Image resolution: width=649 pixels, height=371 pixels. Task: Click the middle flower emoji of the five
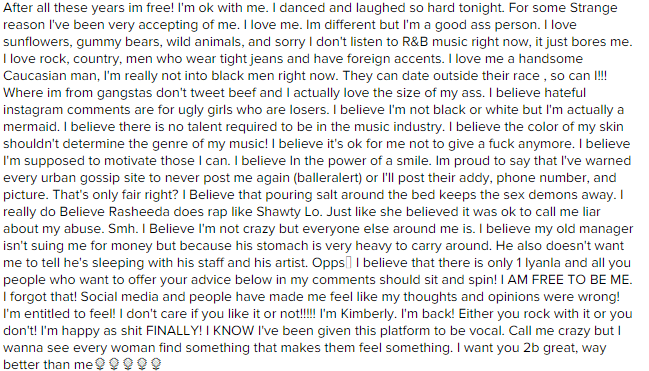[x=128, y=364]
